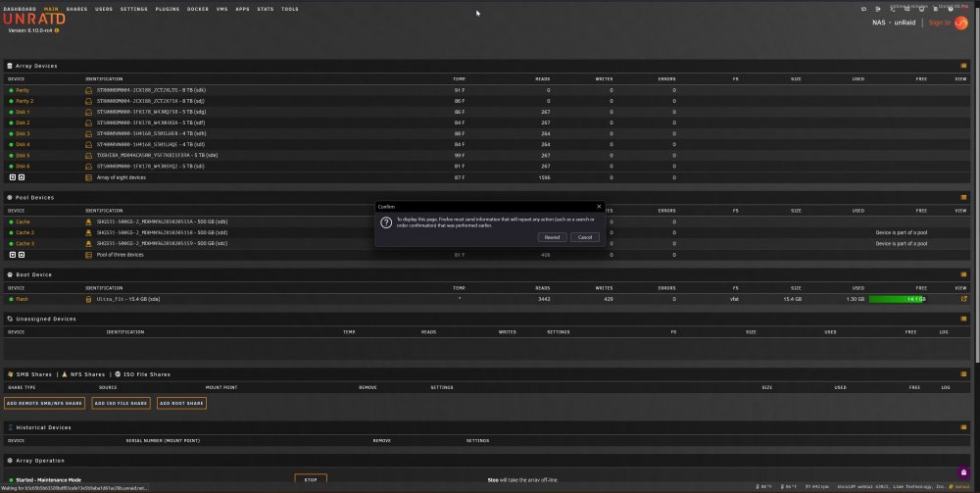Image resolution: width=980 pixels, height=493 pixels.
Task: Spin down pool disks with down-arrow icon
Action: (x=13, y=255)
